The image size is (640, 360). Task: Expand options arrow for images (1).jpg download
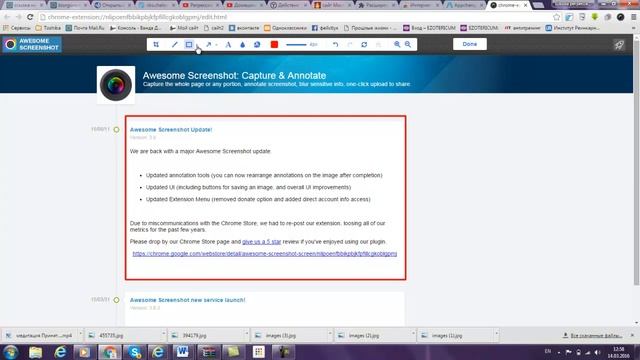coord(496,335)
